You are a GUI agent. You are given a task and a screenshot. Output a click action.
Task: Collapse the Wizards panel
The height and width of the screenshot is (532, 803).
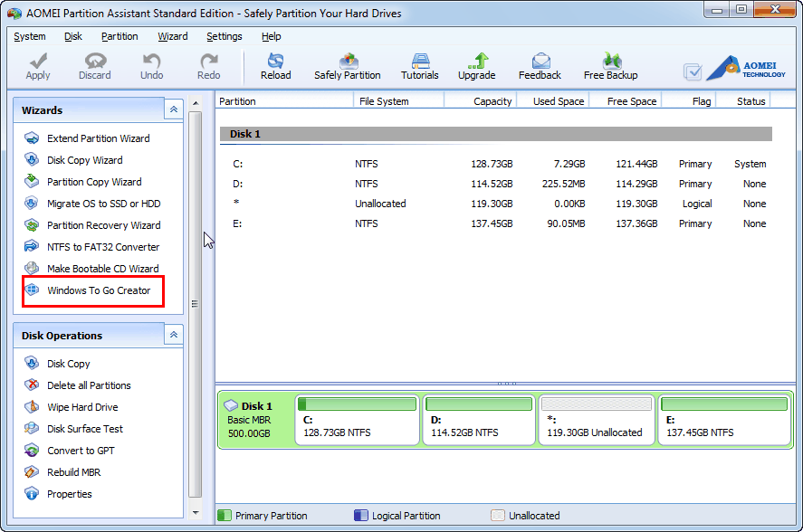click(x=174, y=109)
